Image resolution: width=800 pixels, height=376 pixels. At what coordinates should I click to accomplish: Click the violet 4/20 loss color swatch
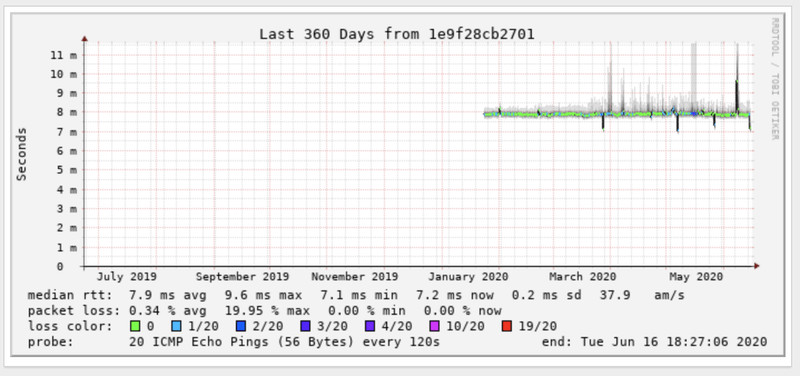370,327
